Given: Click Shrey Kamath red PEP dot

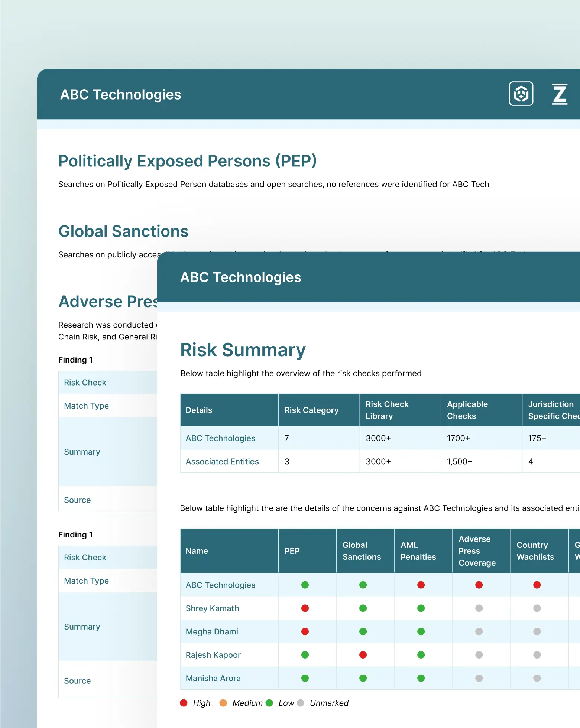Looking at the screenshot, I should (305, 608).
